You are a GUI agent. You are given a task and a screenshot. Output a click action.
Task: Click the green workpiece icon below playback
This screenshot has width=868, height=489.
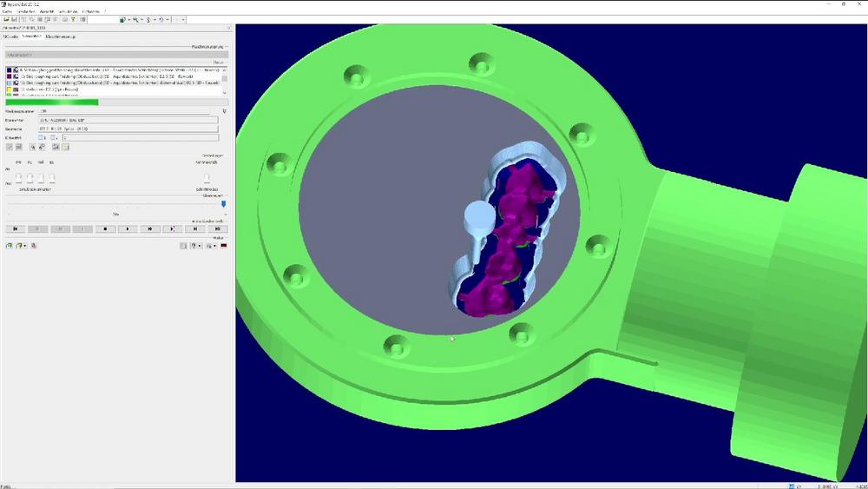pyautogui.click(x=10, y=246)
